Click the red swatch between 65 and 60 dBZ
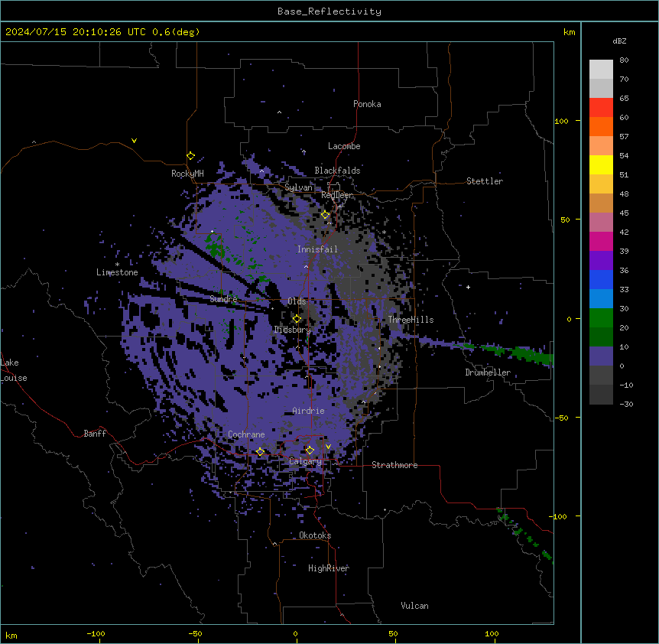This screenshot has height=644, width=659. click(x=601, y=107)
